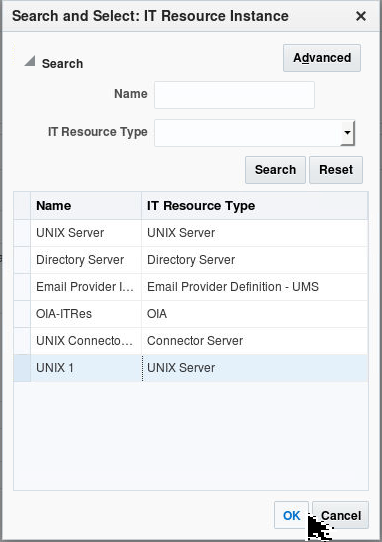Close the Search and Select dialog
The image size is (382, 542).
click(361, 16)
